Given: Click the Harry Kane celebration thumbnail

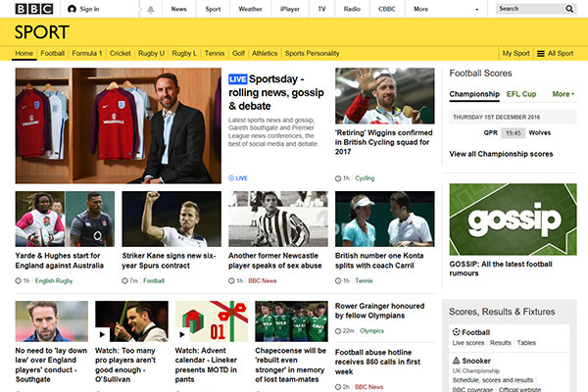Looking at the screenshot, I should (x=171, y=220).
